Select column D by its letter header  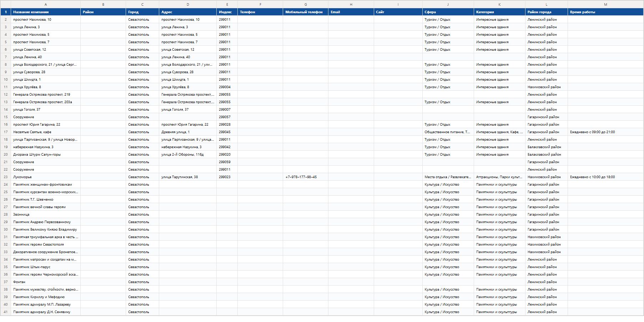click(188, 4)
